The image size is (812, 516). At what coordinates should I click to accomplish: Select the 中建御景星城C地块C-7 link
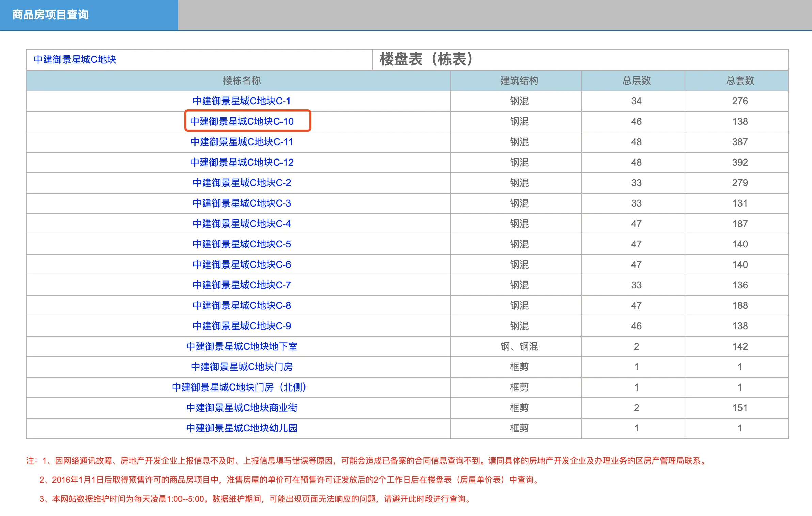241,285
